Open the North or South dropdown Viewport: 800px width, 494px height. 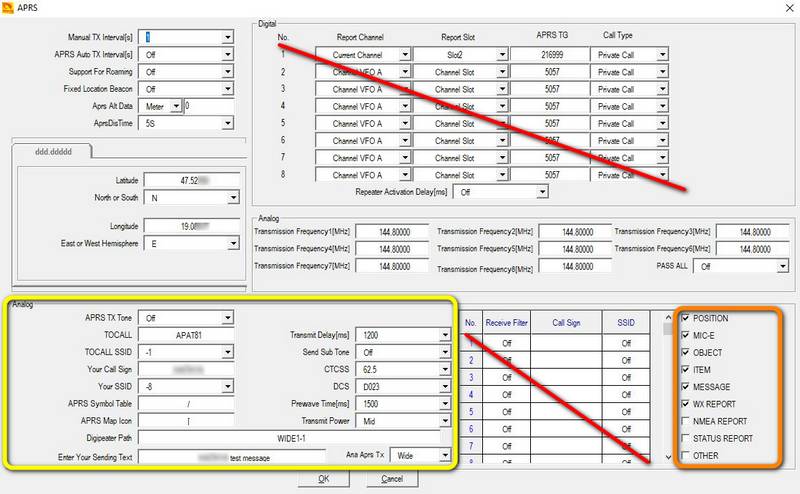tap(233, 197)
